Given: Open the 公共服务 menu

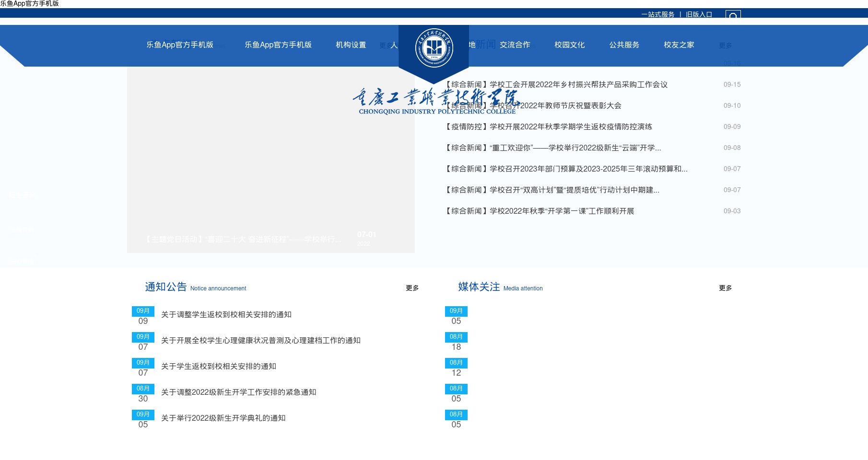Looking at the screenshot, I should click(624, 45).
